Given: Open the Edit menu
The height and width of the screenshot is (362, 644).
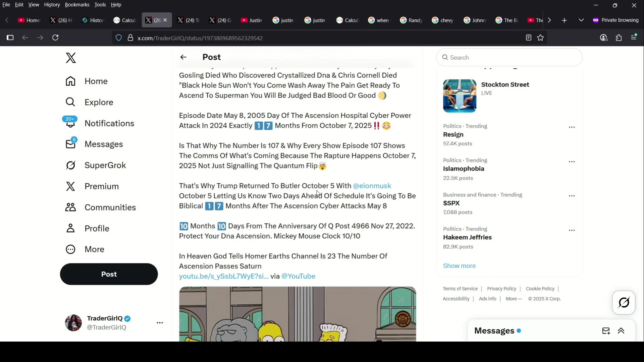Looking at the screenshot, I should (19, 5).
